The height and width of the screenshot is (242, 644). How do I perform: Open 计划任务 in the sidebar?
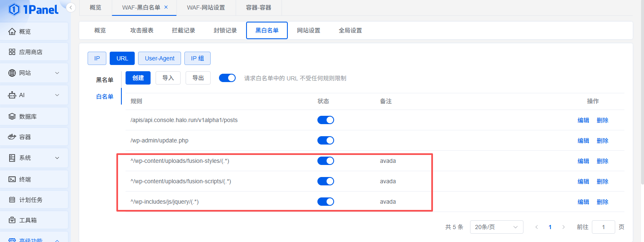[x=34, y=200]
